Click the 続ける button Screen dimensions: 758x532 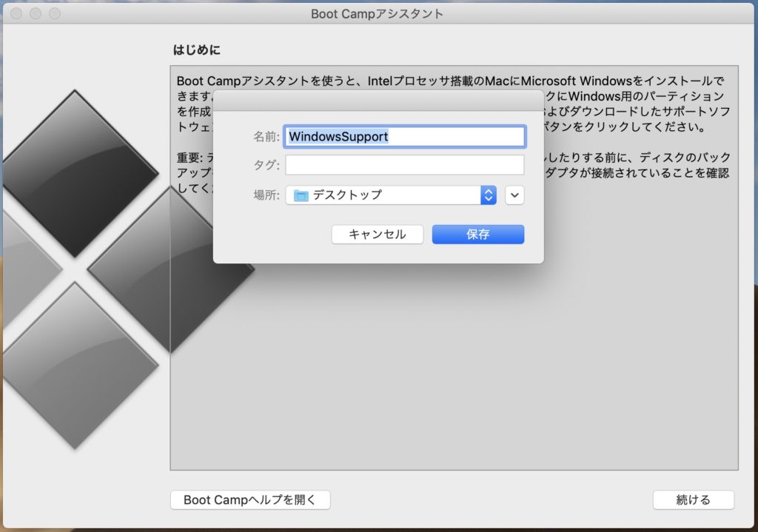(693, 499)
